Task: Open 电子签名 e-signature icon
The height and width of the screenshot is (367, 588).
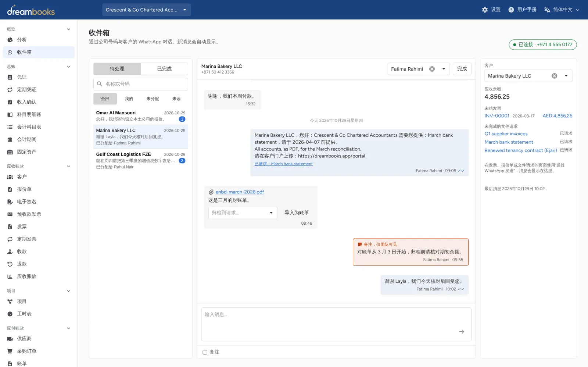Action: click(x=10, y=202)
